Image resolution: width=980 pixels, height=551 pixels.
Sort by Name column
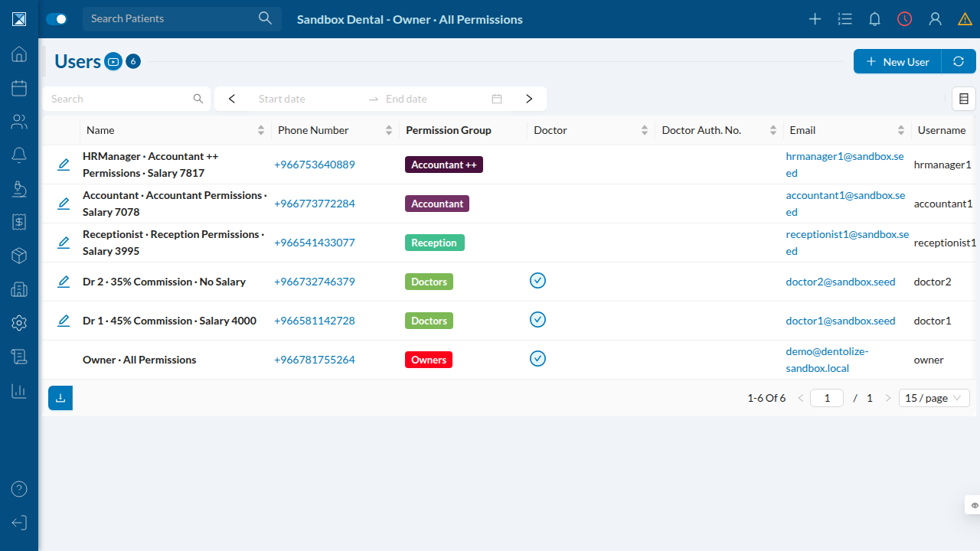261,130
